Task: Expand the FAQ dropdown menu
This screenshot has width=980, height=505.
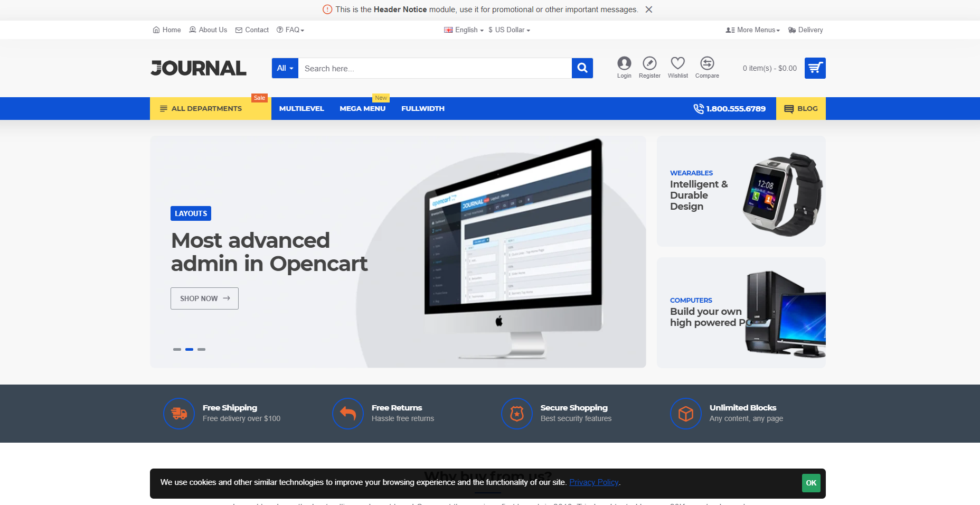Action: pyautogui.click(x=290, y=30)
